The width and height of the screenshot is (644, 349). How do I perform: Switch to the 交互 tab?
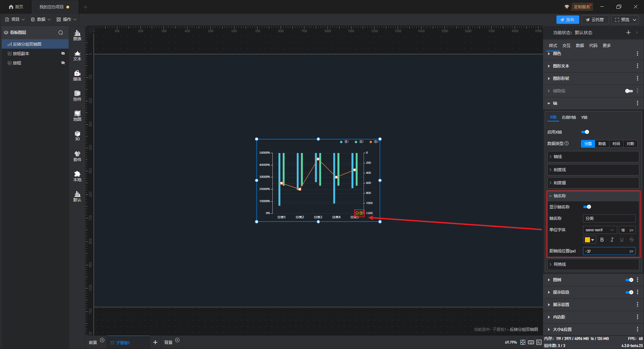[566, 46]
